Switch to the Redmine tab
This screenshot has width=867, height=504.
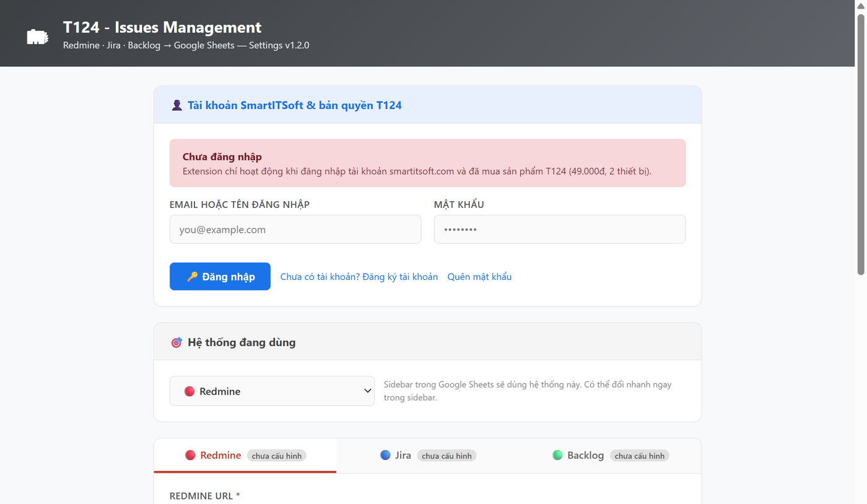pyautogui.click(x=245, y=455)
